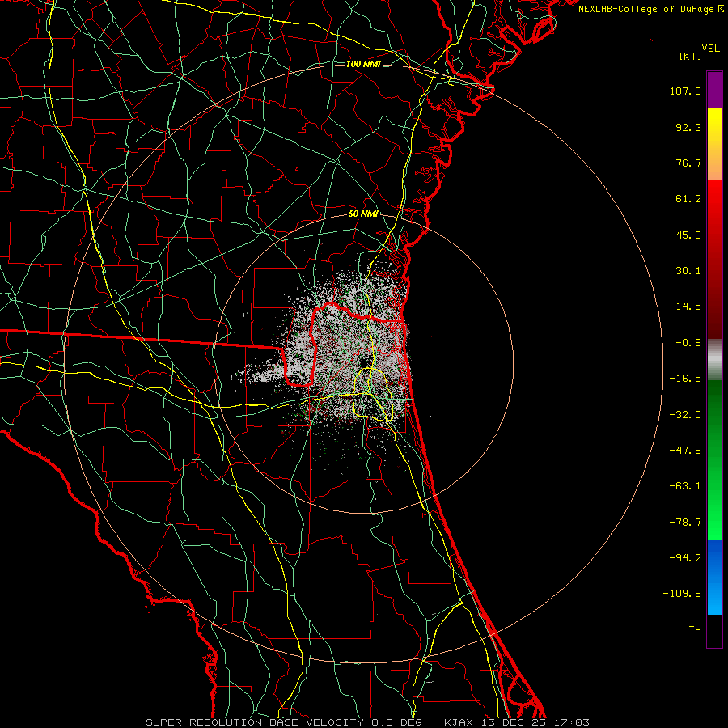Click the [KT] units label
Screen dimensions: 728x728
(691, 56)
